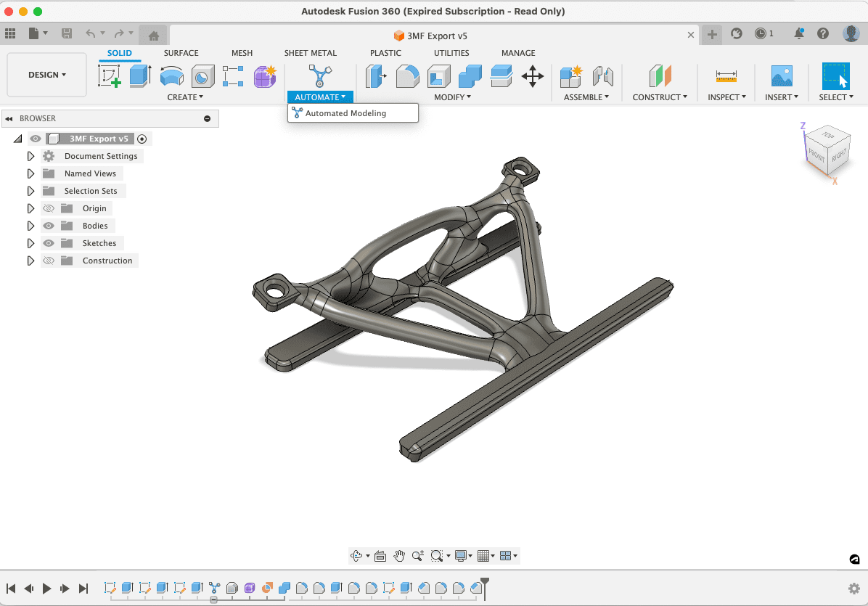Select the Measure tool
Viewport: 868px width, 606px height.
pyautogui.click(x=726, y=75)
